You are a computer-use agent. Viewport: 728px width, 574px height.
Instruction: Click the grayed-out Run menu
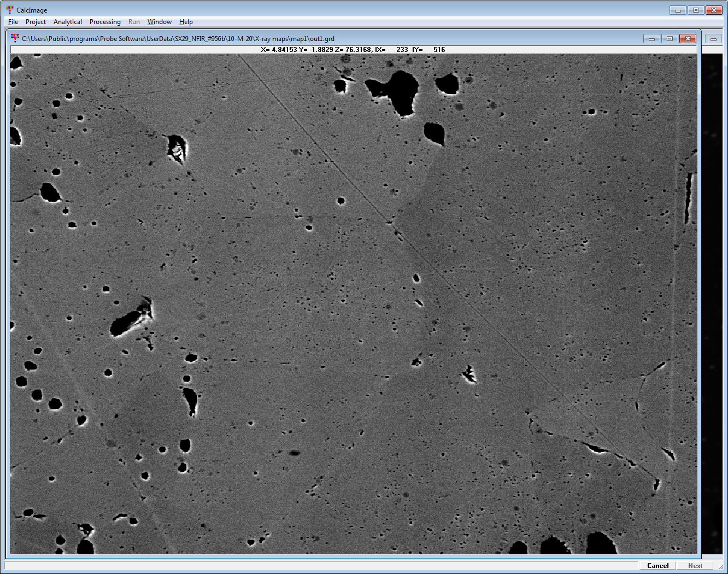click(x=134, y=22)
